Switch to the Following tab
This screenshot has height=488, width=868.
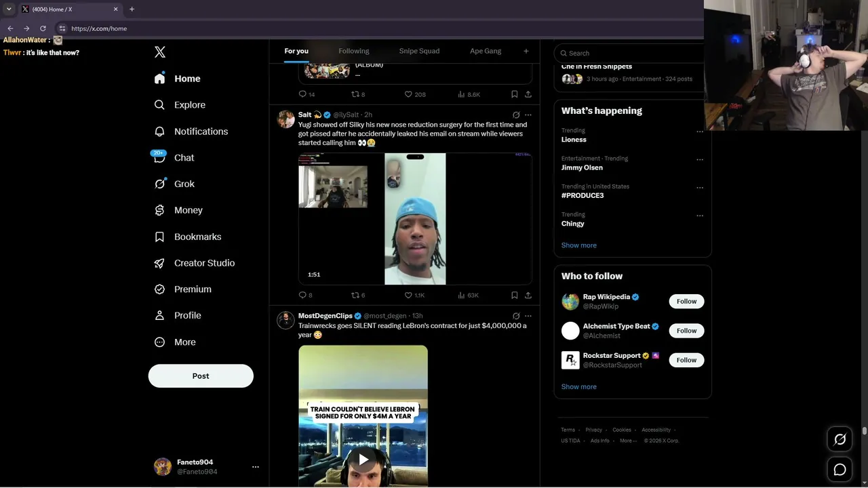tap(354, 51)
